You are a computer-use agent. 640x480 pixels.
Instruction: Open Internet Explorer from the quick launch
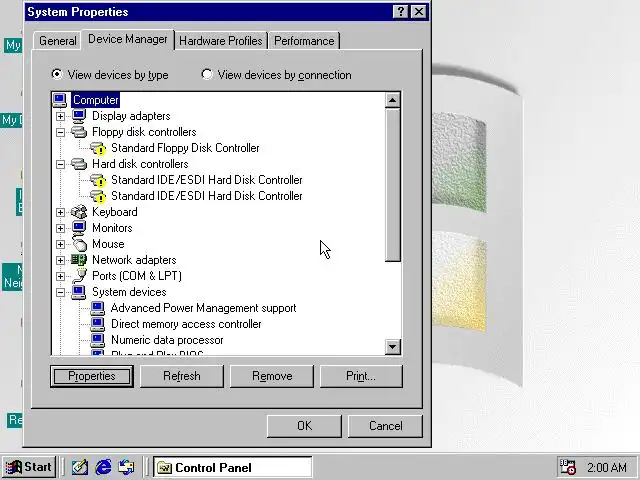[103, 467]
